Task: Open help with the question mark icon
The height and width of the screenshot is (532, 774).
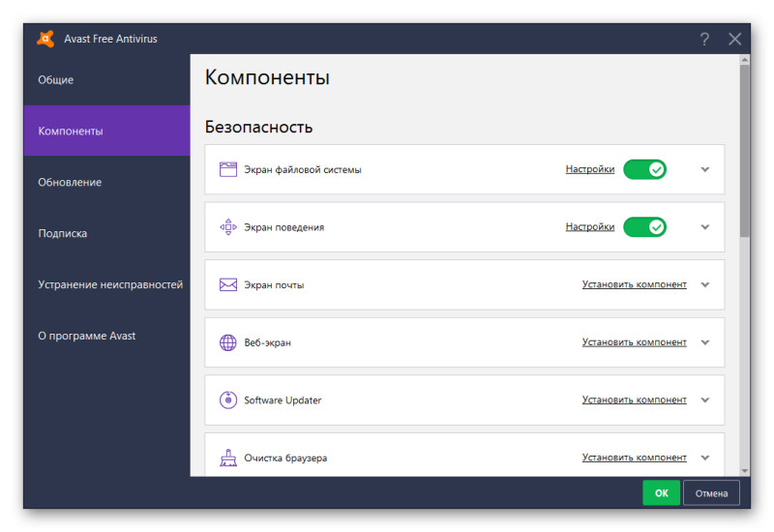Action: [704, 39]
